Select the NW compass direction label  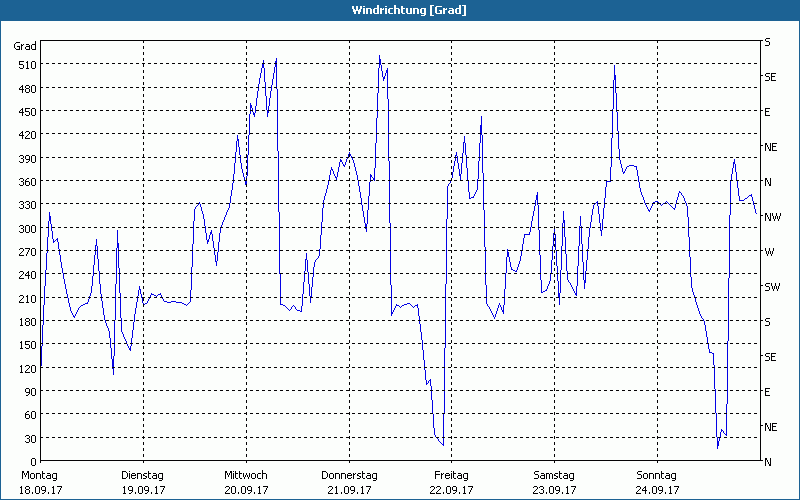(x=772, y=217)
